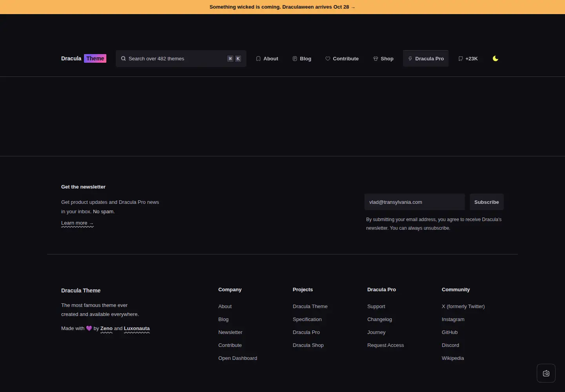This screenshot has height=392, width=565.
Task: Click the lightning icon on Dracula Pro
Action: pos(410,58)
